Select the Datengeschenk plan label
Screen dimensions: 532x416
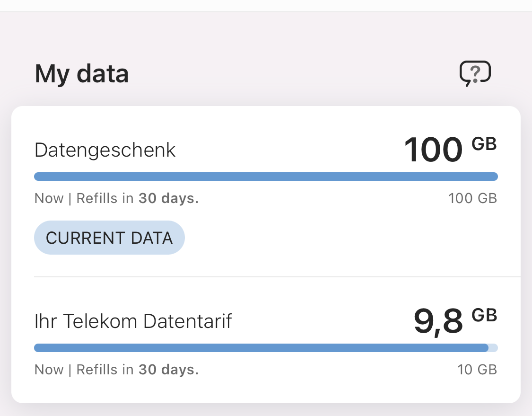(105, 150)
